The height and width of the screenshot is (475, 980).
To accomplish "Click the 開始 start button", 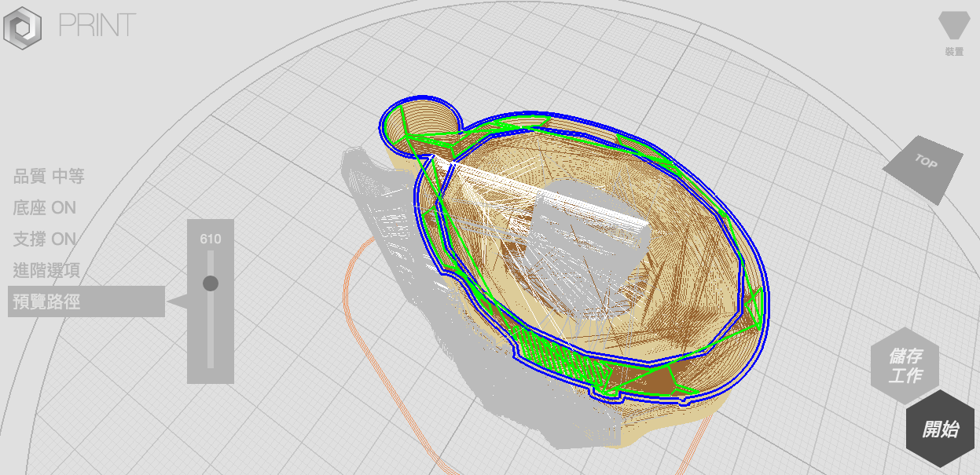I will pyautogui.click(x=941, y=429).
